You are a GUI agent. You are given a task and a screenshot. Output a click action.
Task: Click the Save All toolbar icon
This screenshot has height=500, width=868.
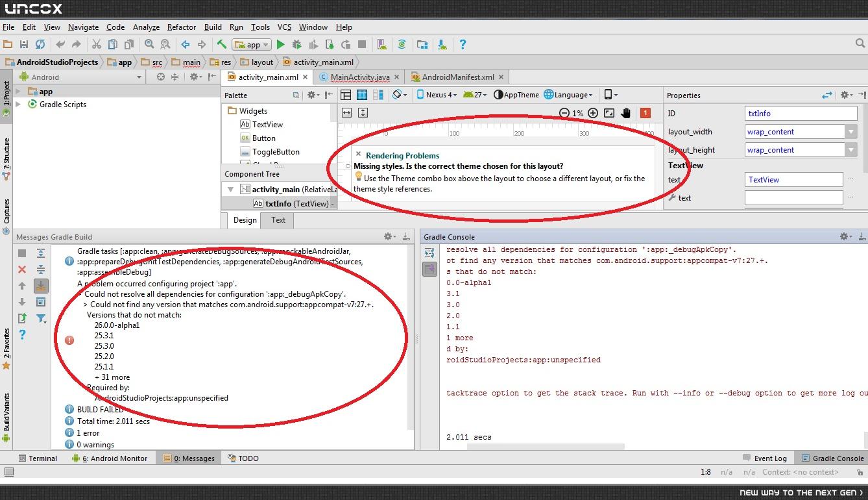coord(24,45)
